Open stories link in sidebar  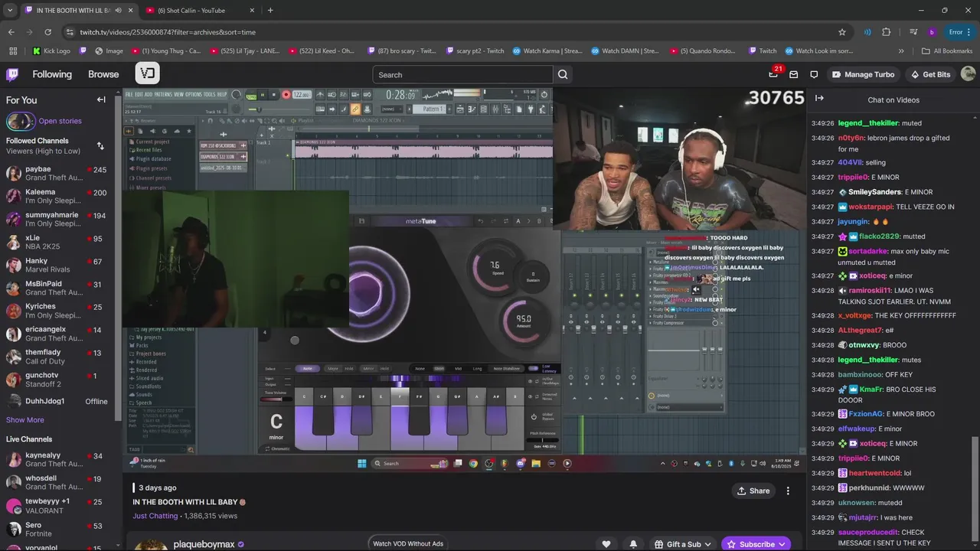click(x=60, y=121)
